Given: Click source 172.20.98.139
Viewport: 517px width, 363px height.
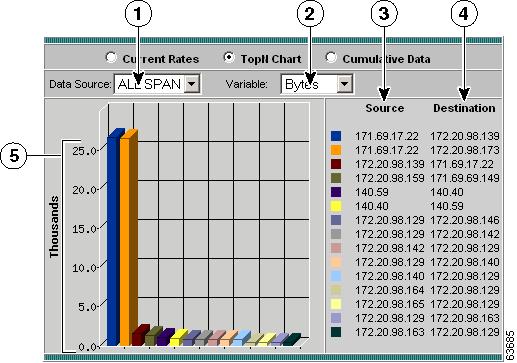Looking at the screenshot, I should [390, 164].
